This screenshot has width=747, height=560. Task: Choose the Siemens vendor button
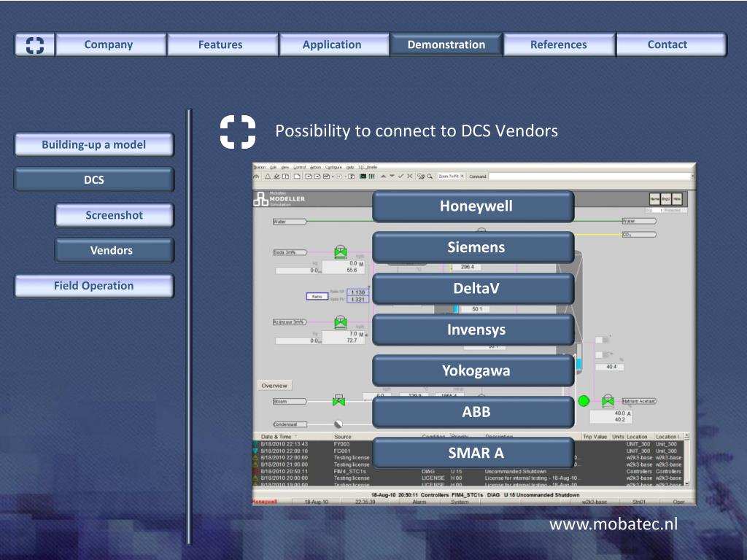click(473, 247)
